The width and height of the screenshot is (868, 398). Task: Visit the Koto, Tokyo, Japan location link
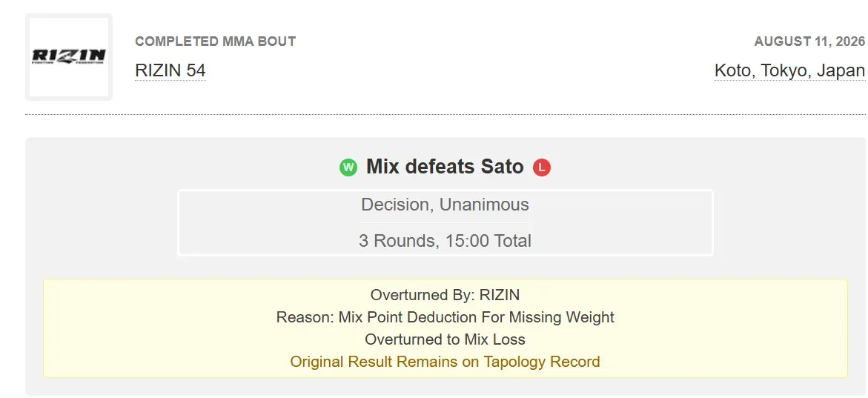pos(789,71)
